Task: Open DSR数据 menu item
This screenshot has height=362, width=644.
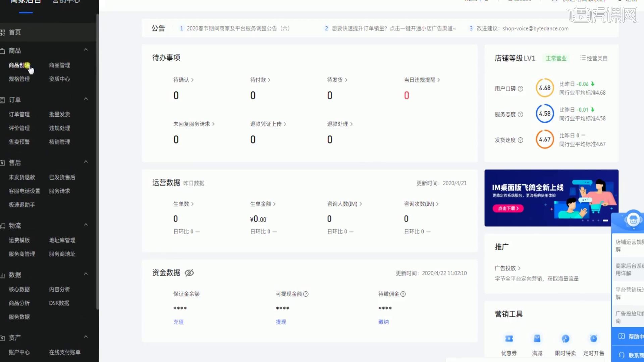Action: pyautogui.click(x=59, y=303)
